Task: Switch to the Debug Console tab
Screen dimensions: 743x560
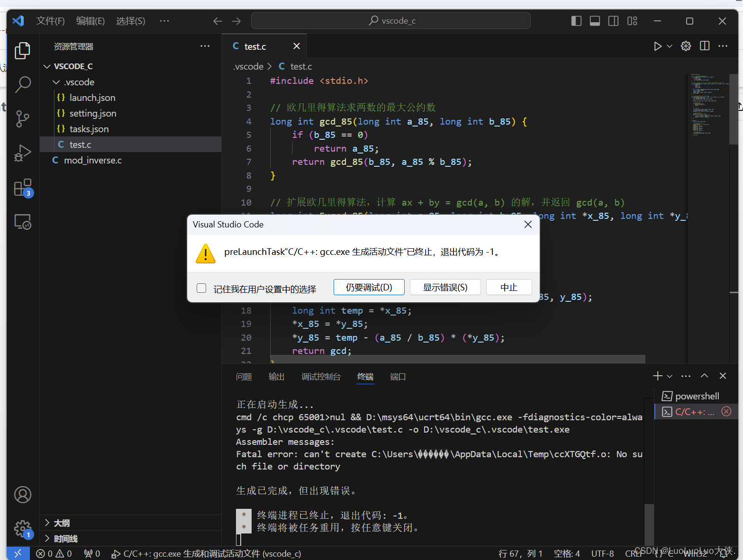Action: (321, 377)
